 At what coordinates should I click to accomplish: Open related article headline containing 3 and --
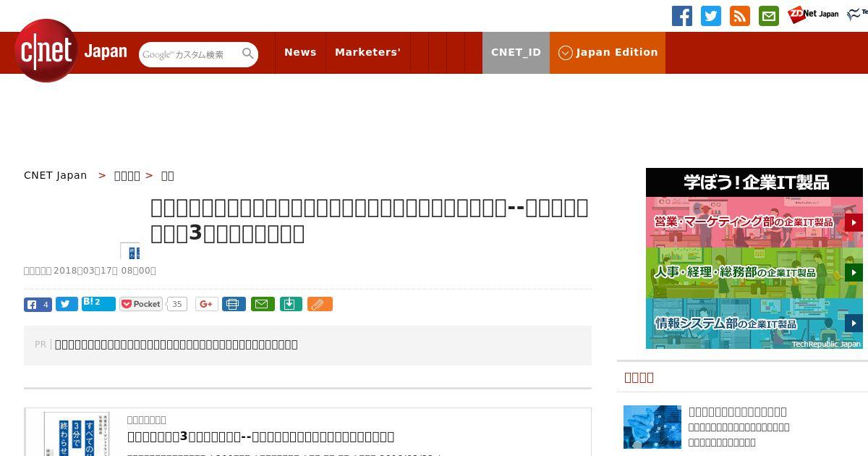260,436
